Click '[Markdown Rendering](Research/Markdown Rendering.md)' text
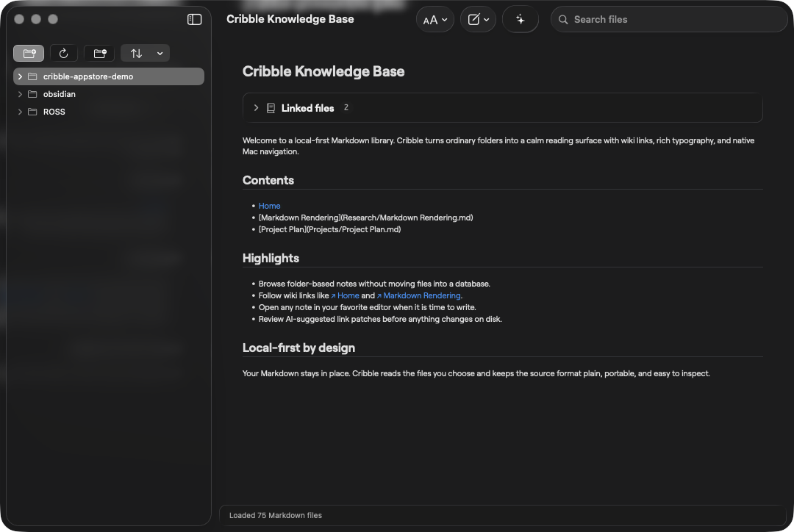 tap(365, 218)
